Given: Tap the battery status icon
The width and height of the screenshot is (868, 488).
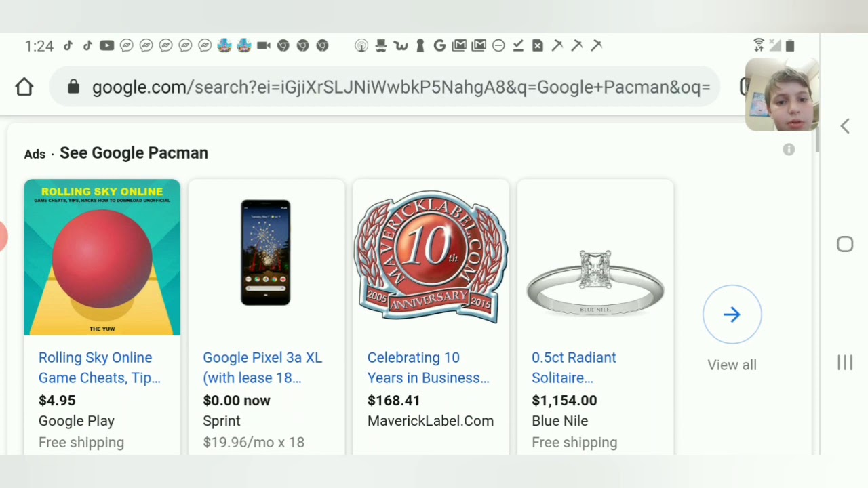Looking at the screenshot, I should 790,45.
